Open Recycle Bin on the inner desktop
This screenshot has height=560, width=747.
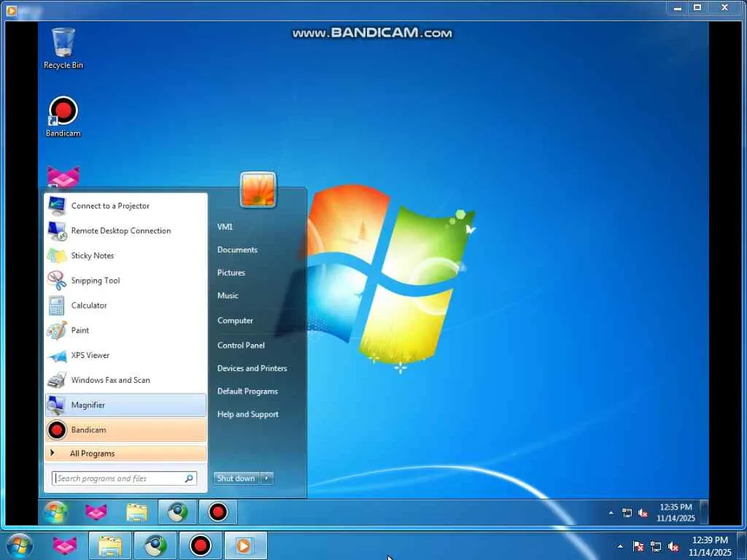tap(63, 48)
